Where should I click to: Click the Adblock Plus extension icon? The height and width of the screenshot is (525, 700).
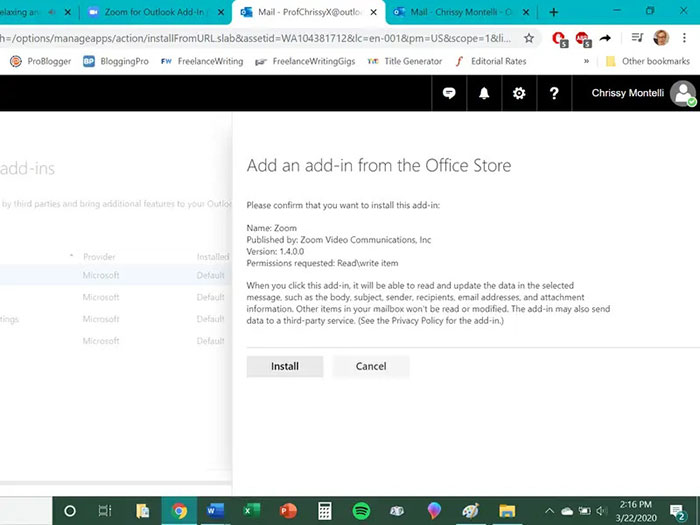click(x=582, y=38)
